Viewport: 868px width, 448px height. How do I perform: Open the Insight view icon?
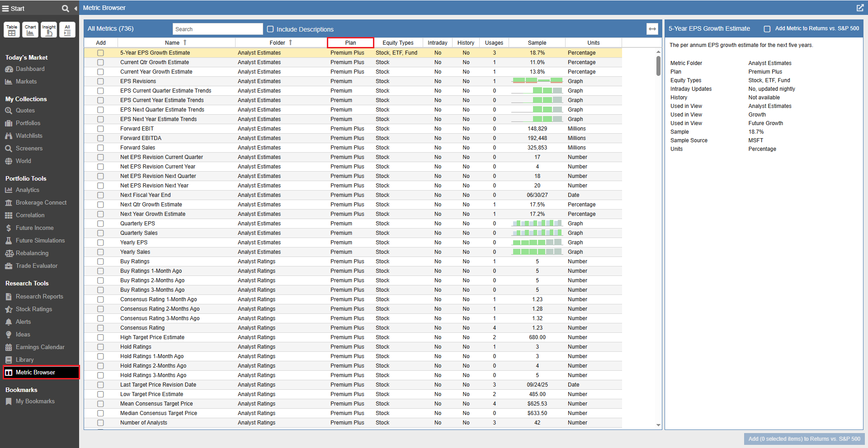pyautogui.click(x=49, y=30)
